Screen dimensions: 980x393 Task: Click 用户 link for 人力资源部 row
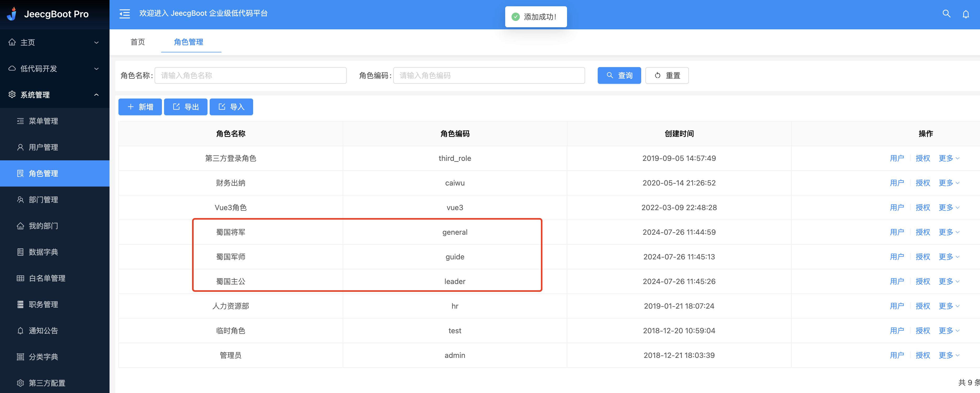[x=897, y=306]
